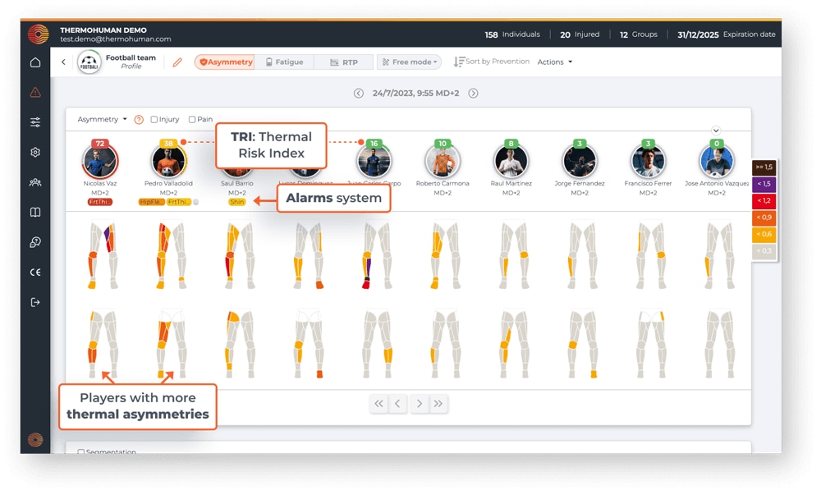Click the 31/12/2025 Expiration date text
This screenshot has width=821, height=504.
click(x=727, y=34)
